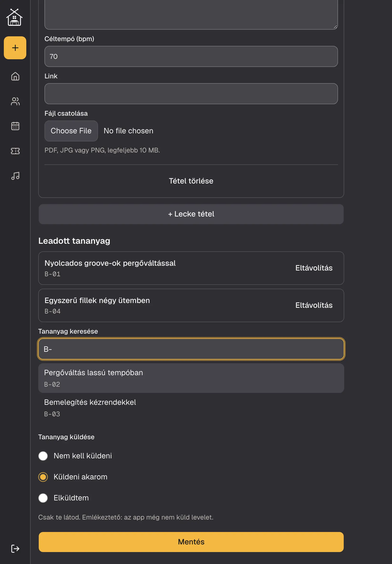Pick suggestion 'Pergőváltás lassú tempóban' B-02
Screen dimensions: 392x564
[x=191, y=378]
